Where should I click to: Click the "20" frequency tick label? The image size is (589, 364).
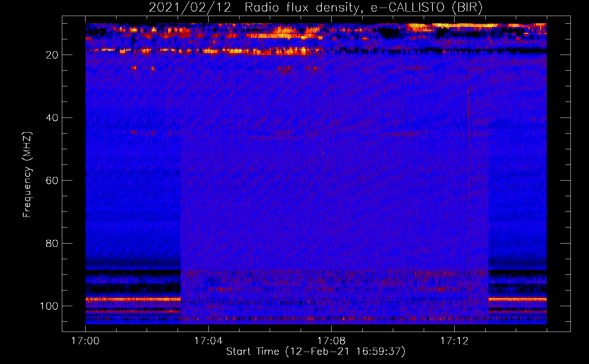click(52, 55)
